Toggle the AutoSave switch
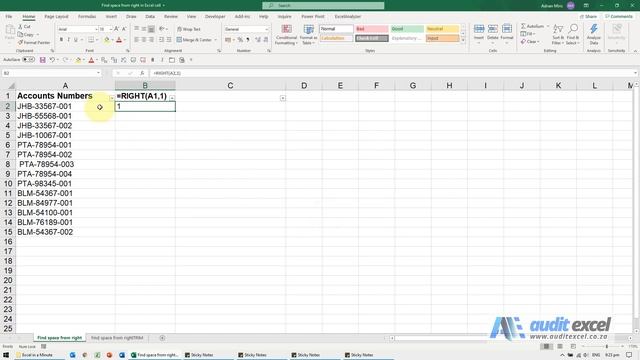The width and height of the screenshot is (640, 360). coord(28,60)
